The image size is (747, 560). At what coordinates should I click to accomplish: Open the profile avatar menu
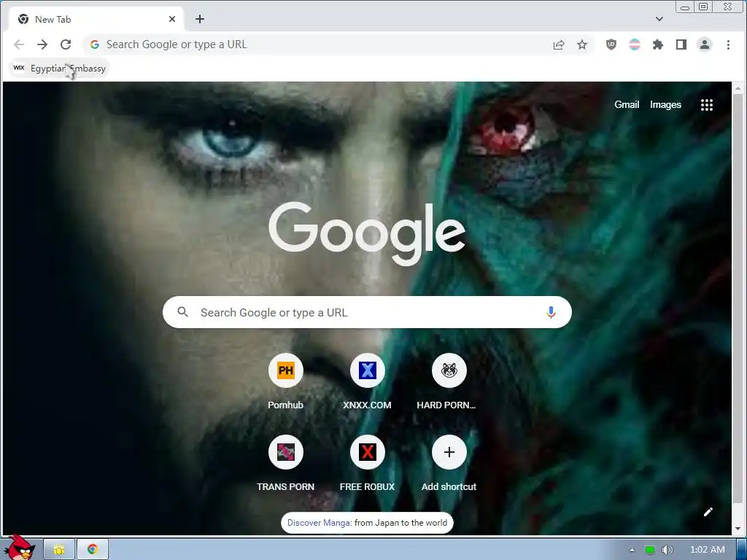click(x=705, y=44)
